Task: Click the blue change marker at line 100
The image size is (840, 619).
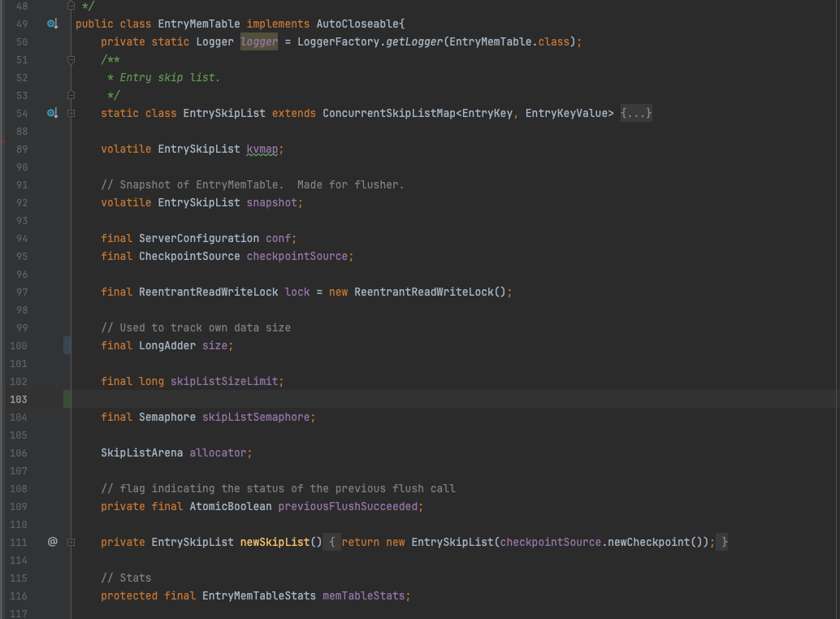Action: (67, 345)
